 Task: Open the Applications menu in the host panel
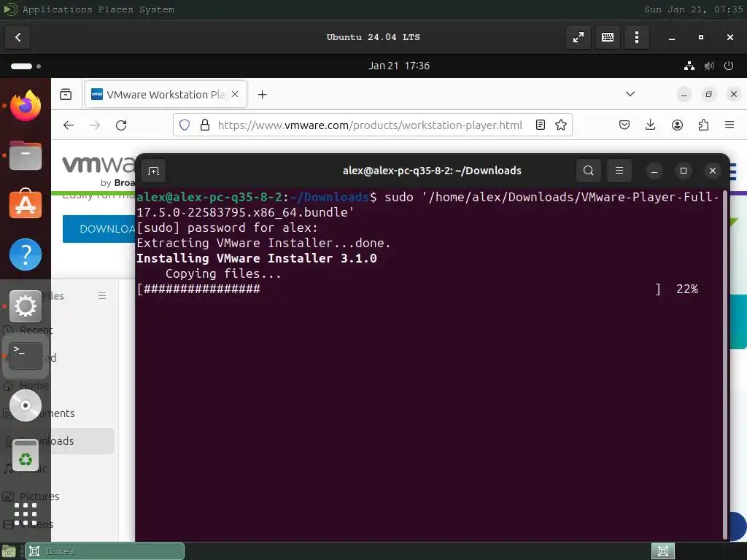[57, 9]
